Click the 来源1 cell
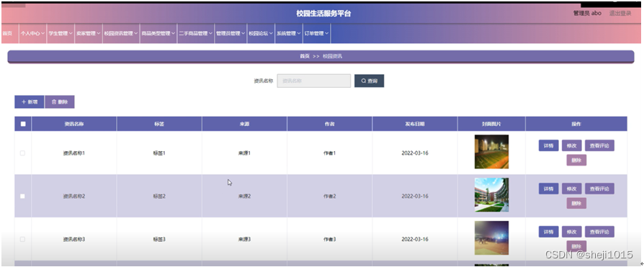This screenshot has width=644, height=267. (244, 153)
